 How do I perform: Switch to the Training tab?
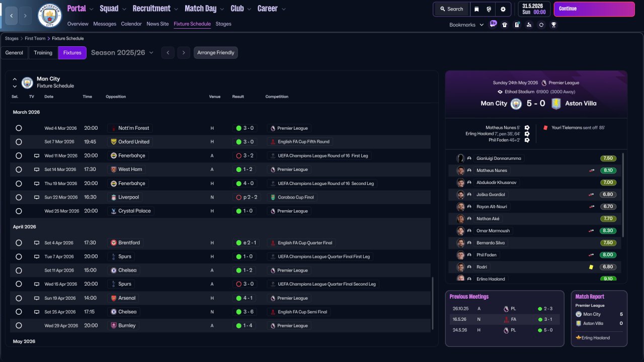point(43,53)
